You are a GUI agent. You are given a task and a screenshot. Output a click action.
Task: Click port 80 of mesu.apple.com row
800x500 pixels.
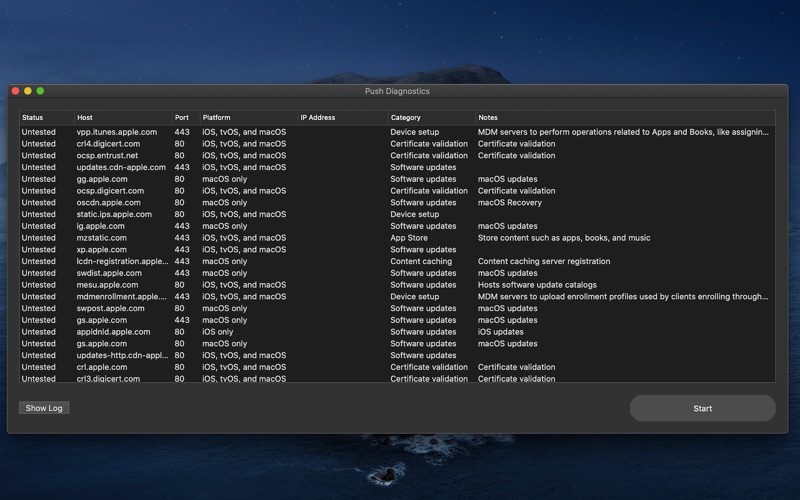click(179, 285)
